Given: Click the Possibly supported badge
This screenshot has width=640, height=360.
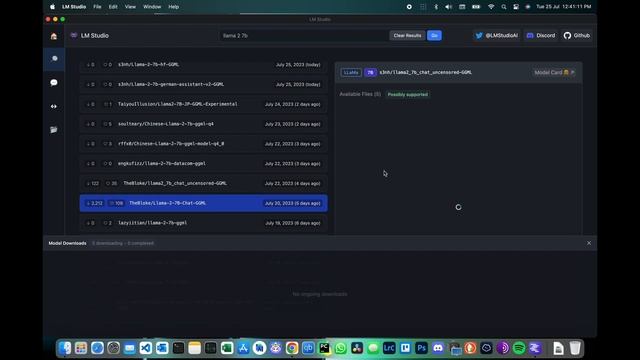Looking at the screenshot, I should point(408,94).
